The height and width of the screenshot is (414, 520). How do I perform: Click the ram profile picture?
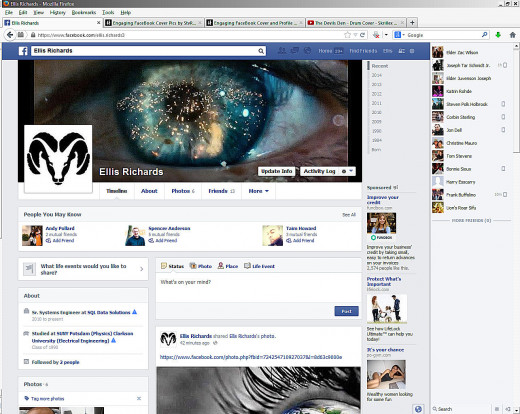click(58, 159)
